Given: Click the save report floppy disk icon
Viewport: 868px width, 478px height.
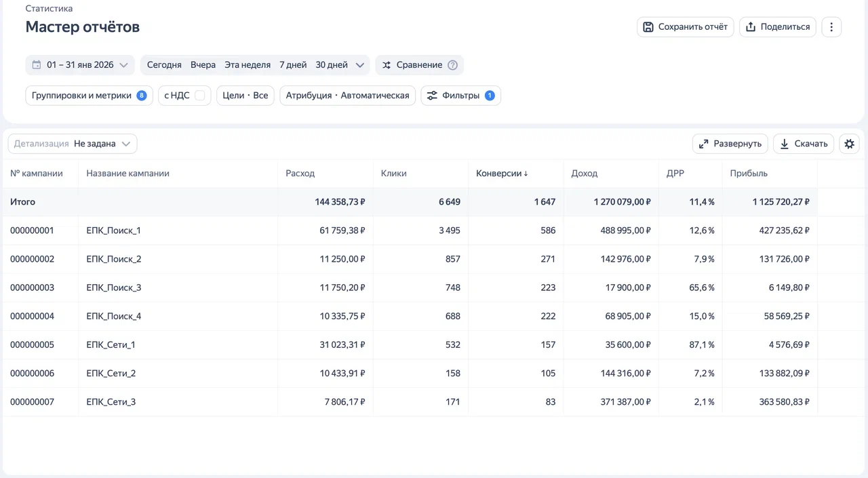Looking at the screenshot, I should (x=648, y=27).
